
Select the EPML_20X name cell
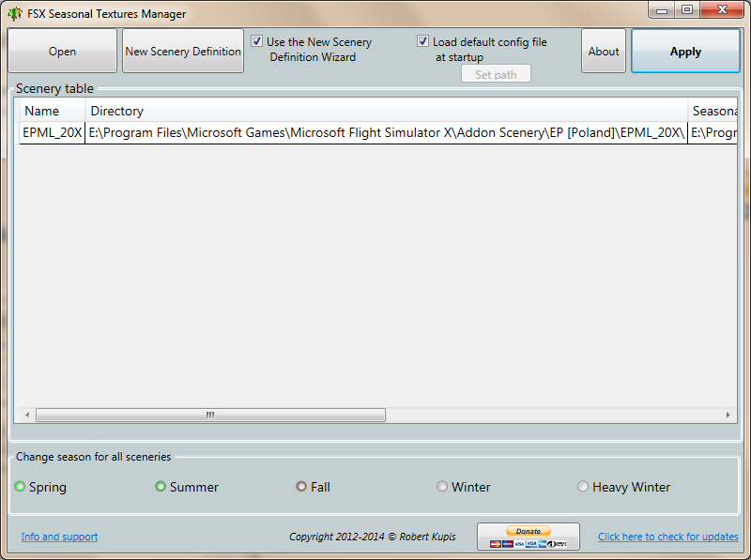click(53, 132)
